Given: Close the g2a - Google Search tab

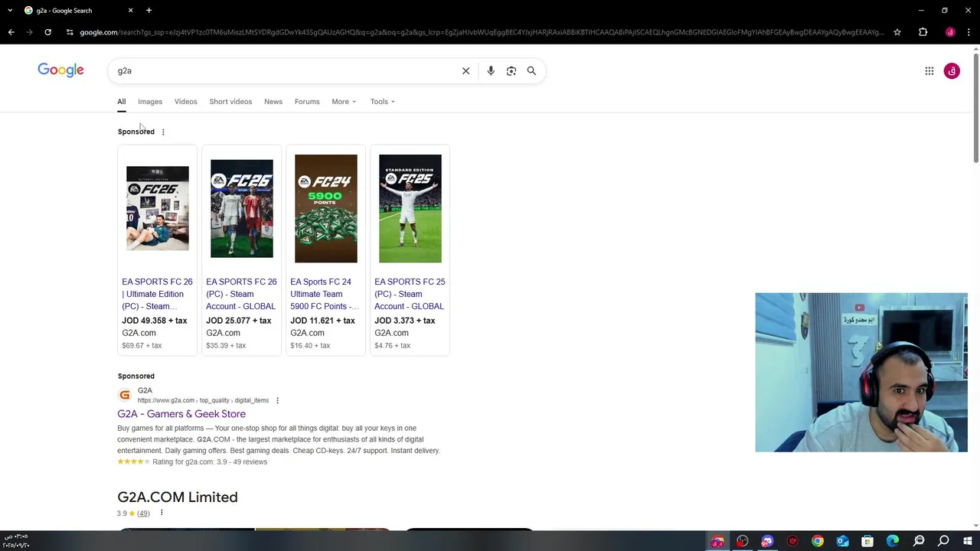Looking at the screenshot, I should (x=130, y=11).
